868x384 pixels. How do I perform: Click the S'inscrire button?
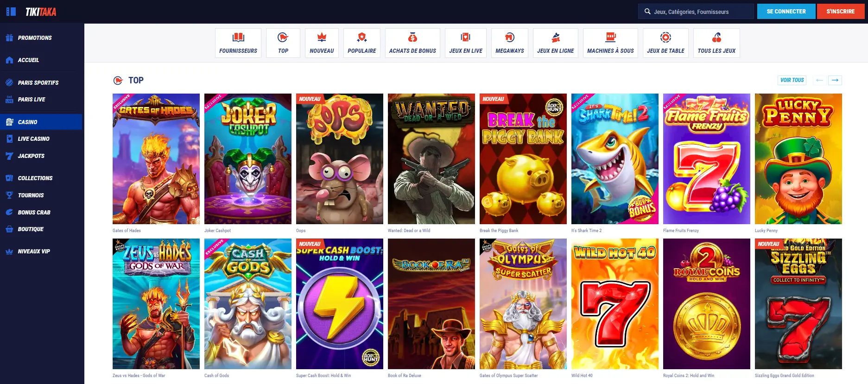point(840,12)
